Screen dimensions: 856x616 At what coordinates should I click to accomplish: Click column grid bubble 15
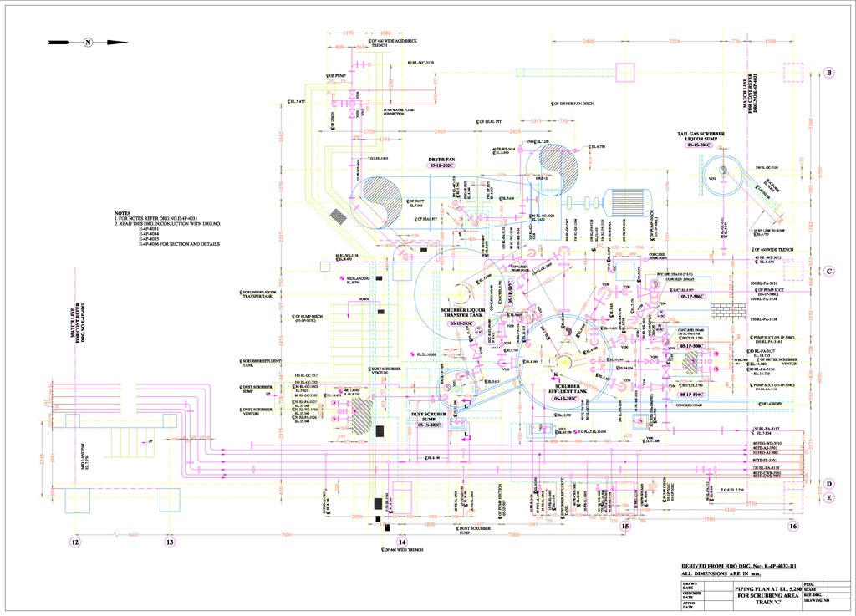pos(624,526)
